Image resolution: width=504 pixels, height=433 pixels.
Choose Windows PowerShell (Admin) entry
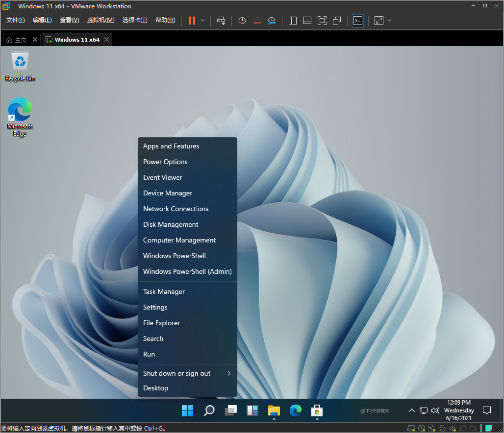tap(187, 271)
